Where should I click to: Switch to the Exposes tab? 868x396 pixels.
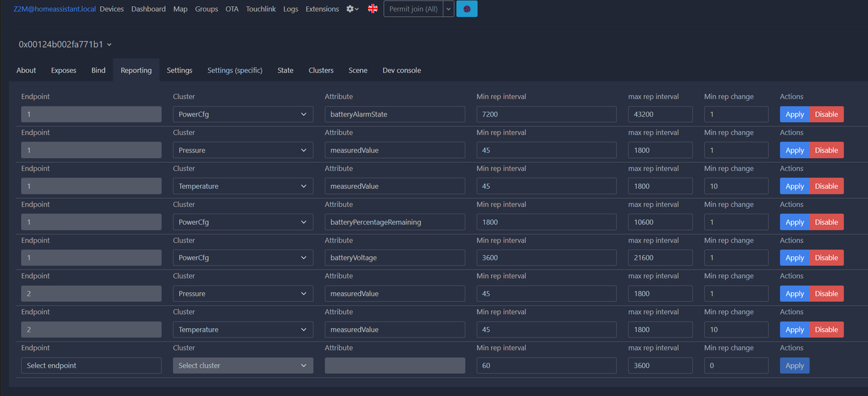[x=64, y=70]
